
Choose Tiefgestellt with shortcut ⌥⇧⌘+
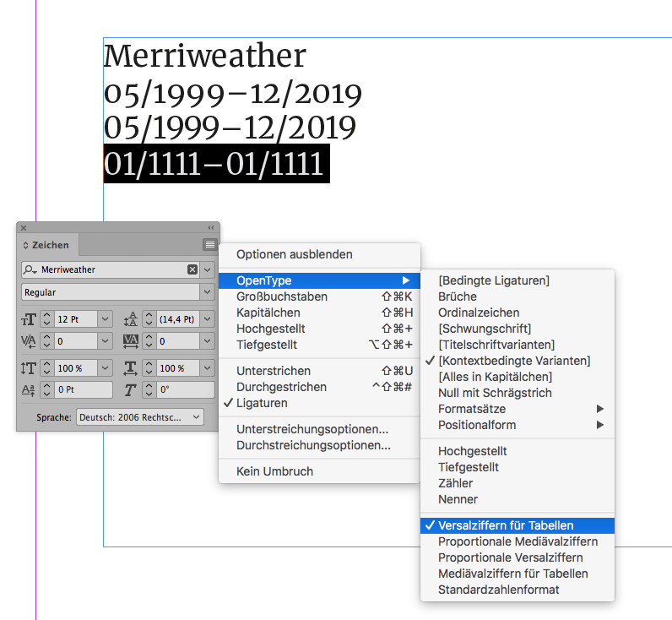[x=319, y=345]
